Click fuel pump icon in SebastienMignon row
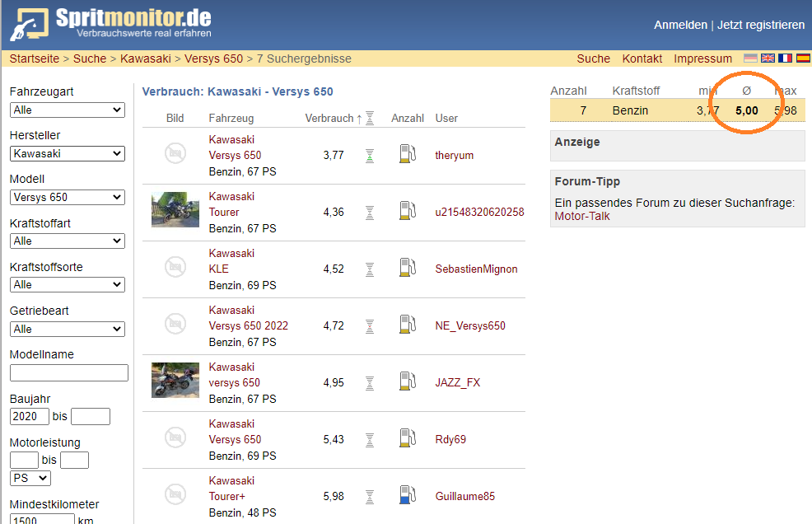The image size is (812, 524). point(408,268)
